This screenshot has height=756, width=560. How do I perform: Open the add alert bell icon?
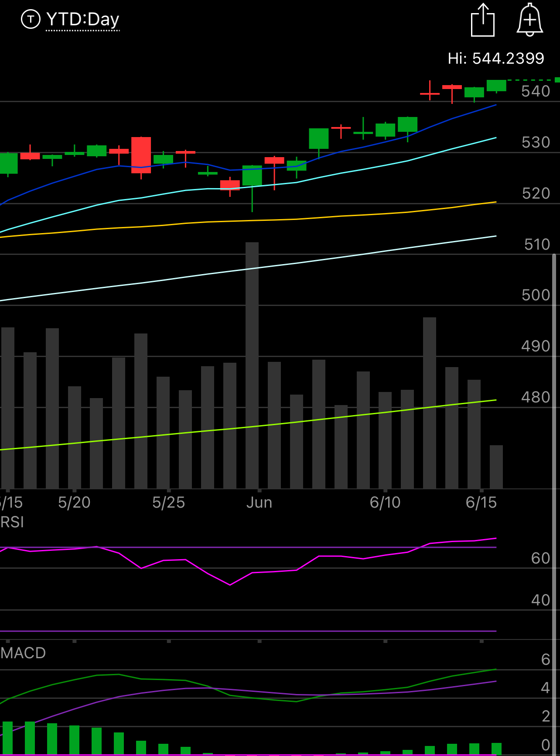point(529,20)
